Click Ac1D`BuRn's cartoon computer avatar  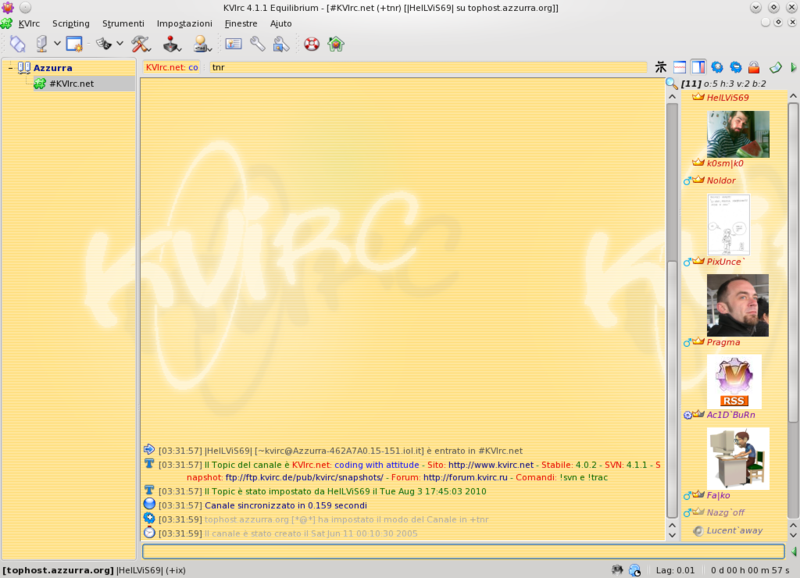pos(738,458)
